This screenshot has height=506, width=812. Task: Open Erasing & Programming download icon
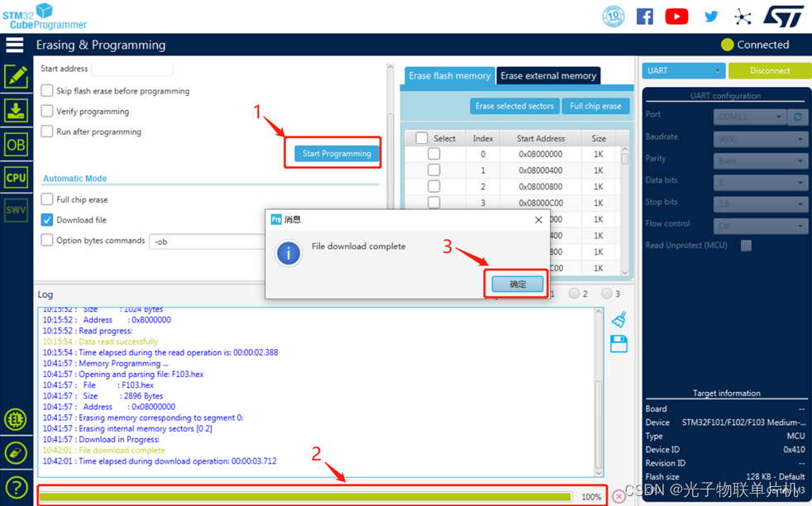[x=16, y=110]
